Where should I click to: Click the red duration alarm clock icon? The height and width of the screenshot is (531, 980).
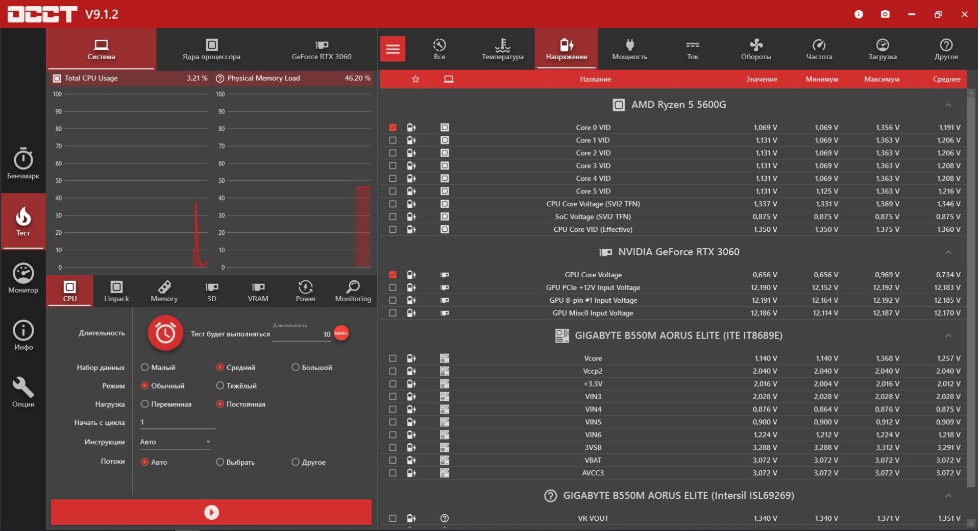[165, 333]
